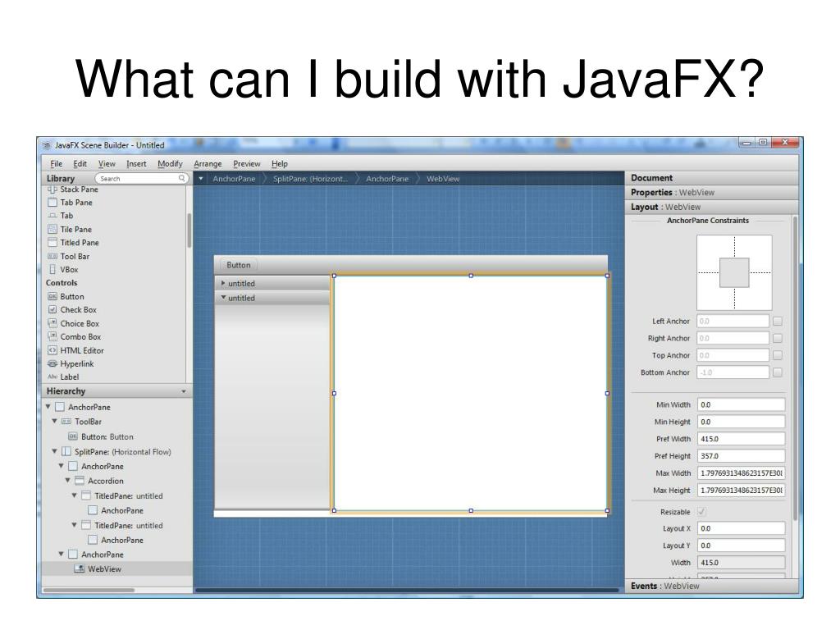Click the Min Width value field
840x630 pixels.
741,404
